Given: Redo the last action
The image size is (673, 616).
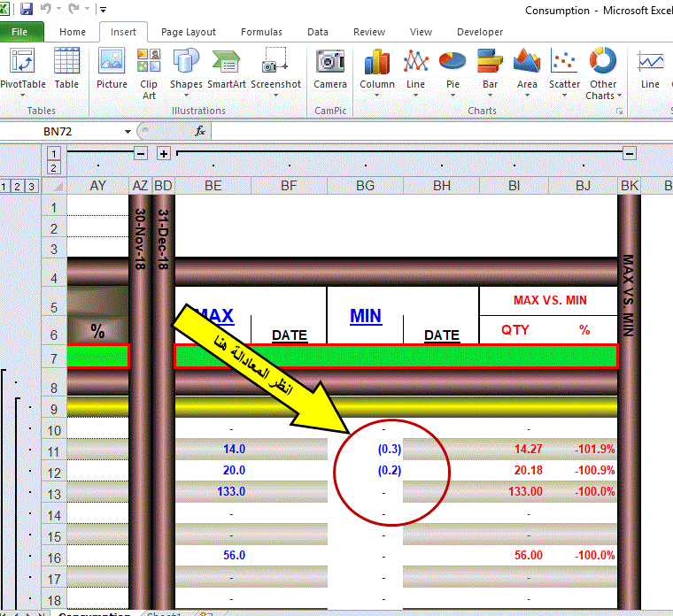Looking at the screenshot, I should (x=73, y=9).
